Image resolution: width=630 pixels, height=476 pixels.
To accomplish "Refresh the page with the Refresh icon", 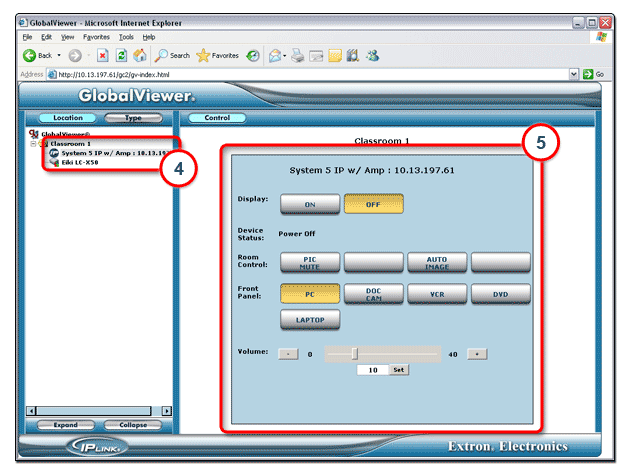I will [x=119, y=55].
